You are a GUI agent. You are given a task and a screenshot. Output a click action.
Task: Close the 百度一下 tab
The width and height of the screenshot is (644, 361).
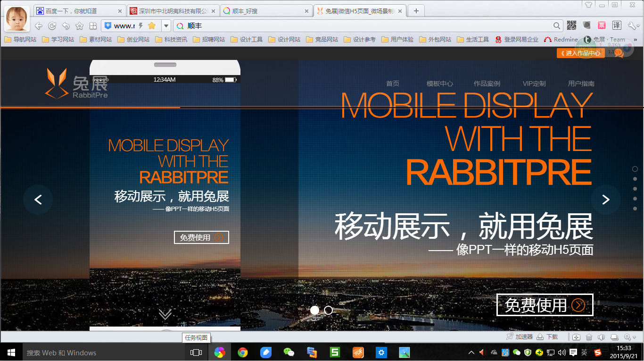point(119,11)
